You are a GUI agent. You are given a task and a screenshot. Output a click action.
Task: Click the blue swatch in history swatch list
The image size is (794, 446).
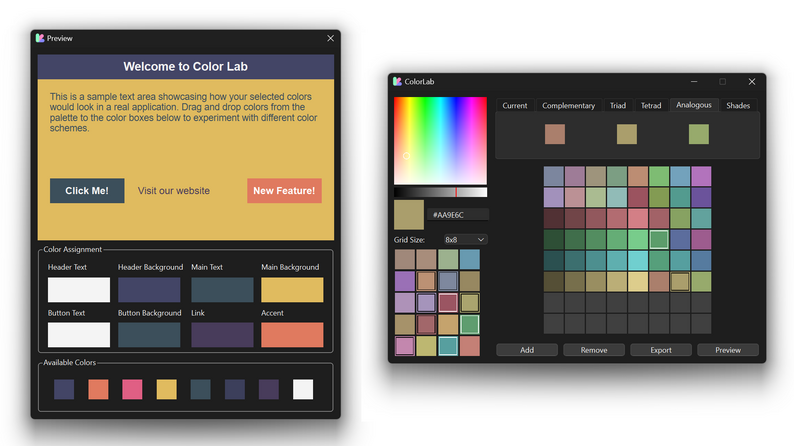[x=470, y=259]
